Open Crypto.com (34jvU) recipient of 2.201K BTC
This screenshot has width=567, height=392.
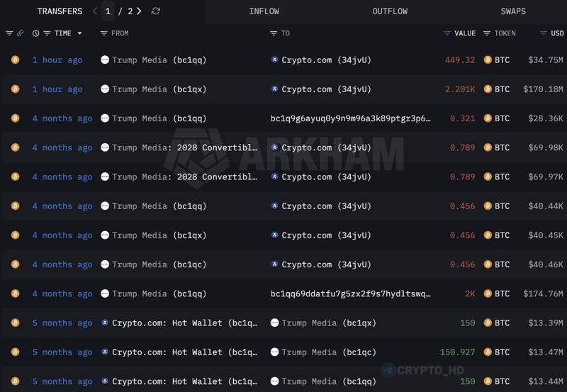326,89
